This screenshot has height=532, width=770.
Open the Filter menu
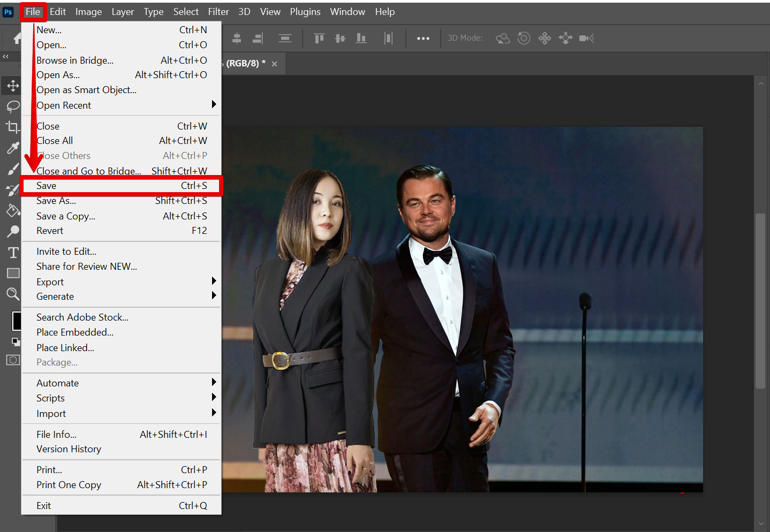click(x=218, y=12)
